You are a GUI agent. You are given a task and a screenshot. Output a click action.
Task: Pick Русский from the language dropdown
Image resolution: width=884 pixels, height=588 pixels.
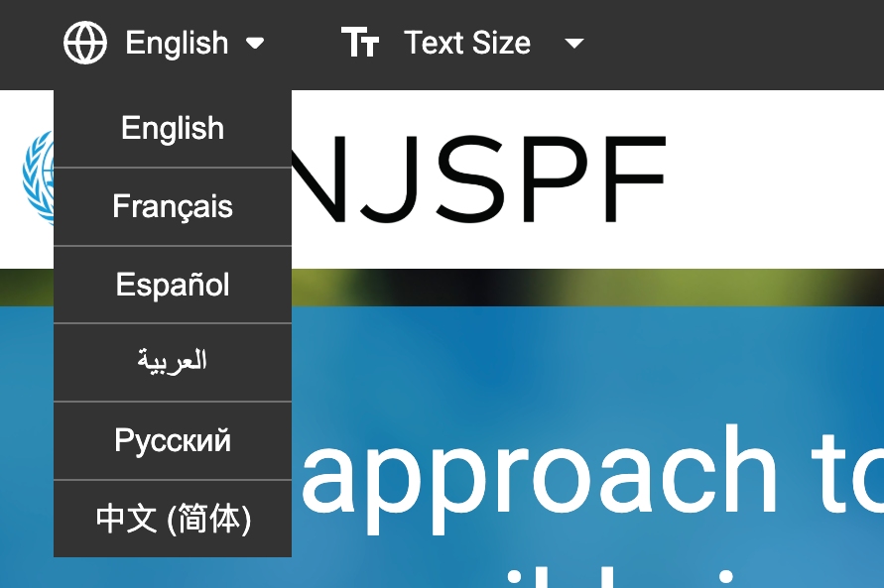[173, 440]
